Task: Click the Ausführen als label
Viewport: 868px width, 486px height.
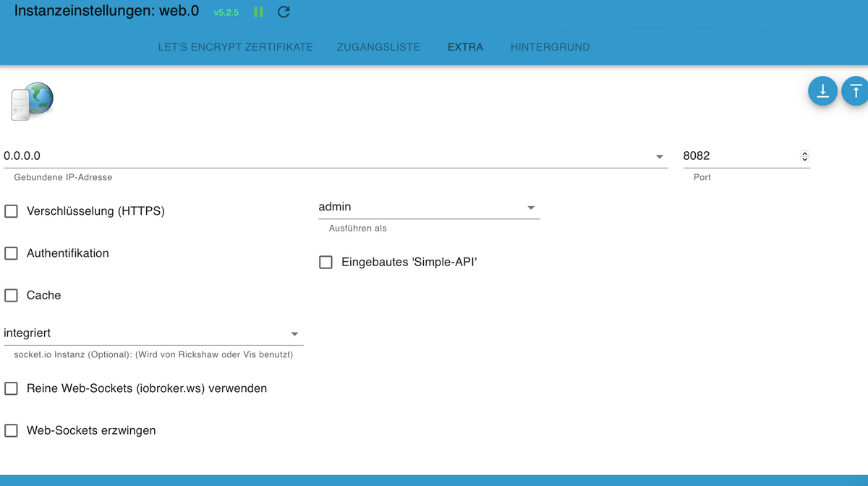Action: pyautogui.click(x=357, y=229)
